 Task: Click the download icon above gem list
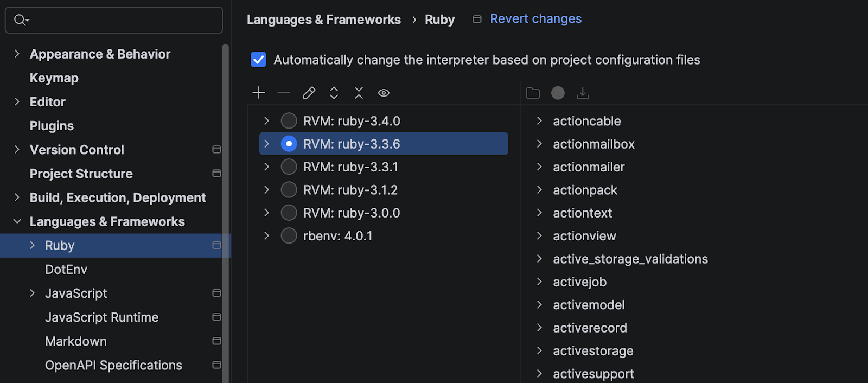coord(583,93)
